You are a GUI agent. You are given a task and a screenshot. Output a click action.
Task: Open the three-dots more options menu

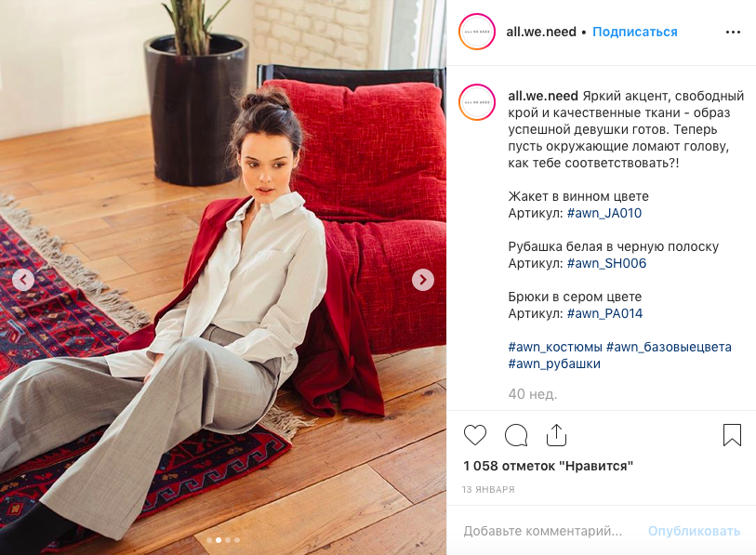tap(733, 32)
